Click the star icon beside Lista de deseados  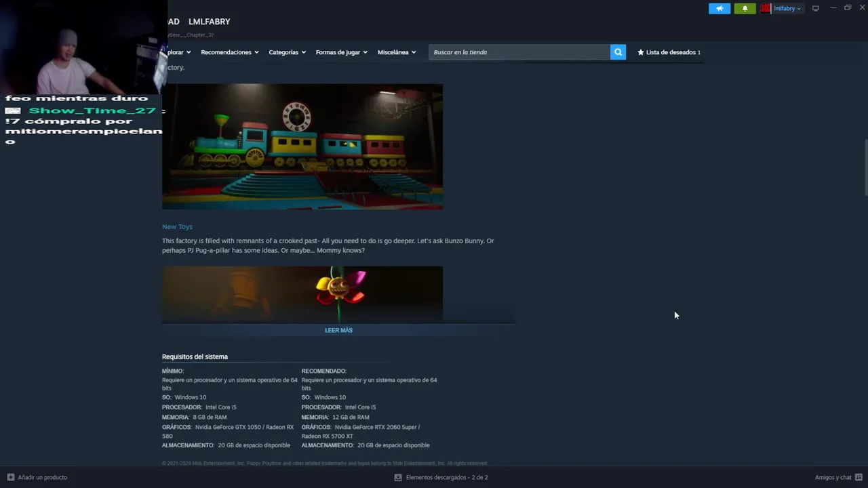click(x=641, y=52)
